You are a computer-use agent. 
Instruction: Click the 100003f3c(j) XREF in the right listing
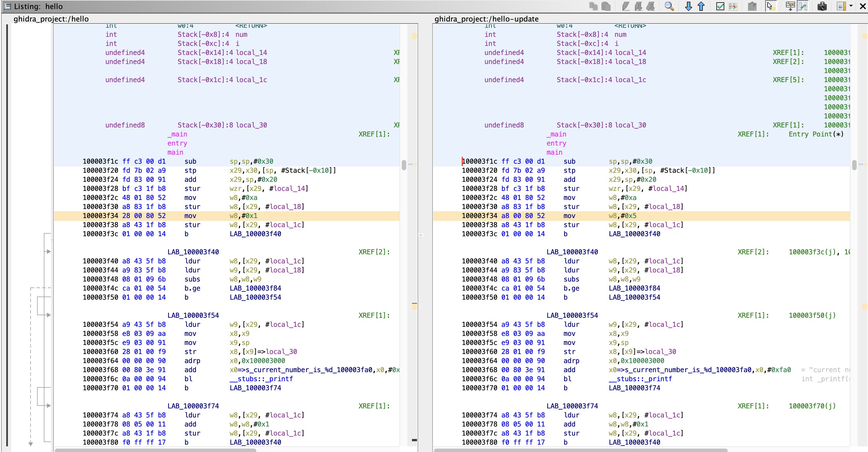pyautogui.click(x=812, y=252)
